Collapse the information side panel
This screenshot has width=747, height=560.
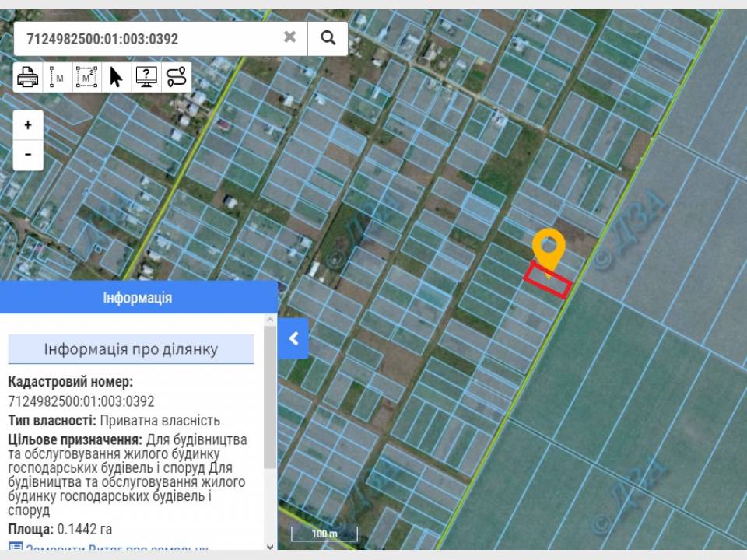coord(293,338)
